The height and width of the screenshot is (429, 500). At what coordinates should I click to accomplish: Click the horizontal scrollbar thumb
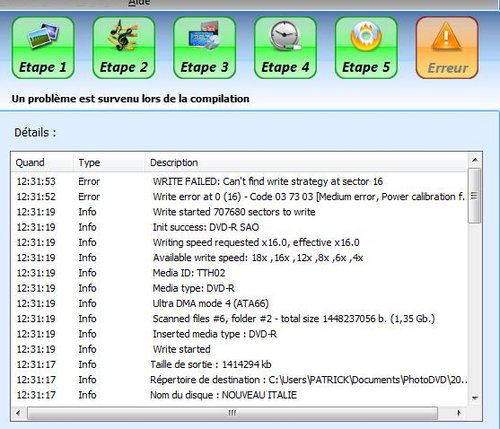pyautogui.click(x=232, y=413)
